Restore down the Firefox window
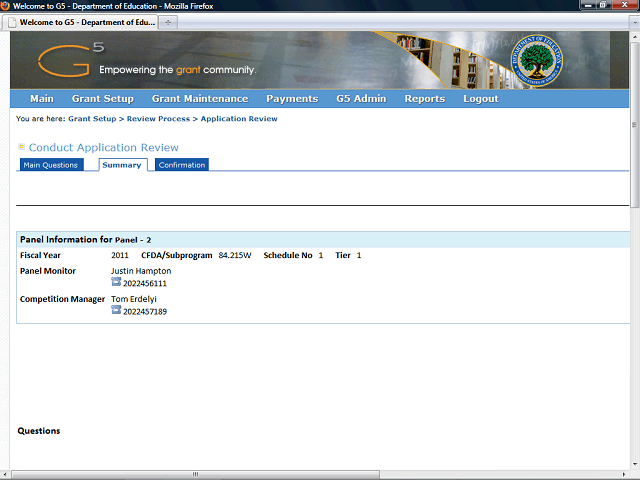The height and width of the screenshot is (480, 640). tap(603, 4)
